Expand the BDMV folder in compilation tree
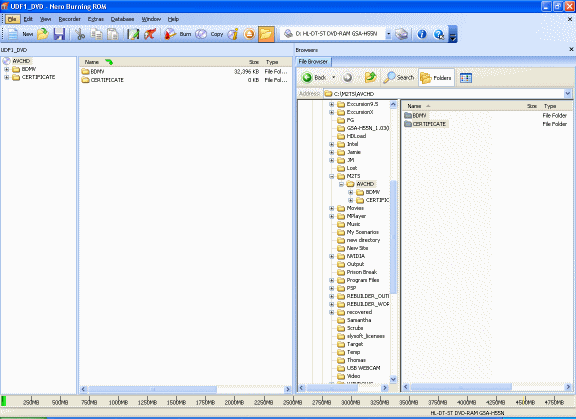Image resolution: width=576 pixels, height=419 pixels. [x=6, y=69]
